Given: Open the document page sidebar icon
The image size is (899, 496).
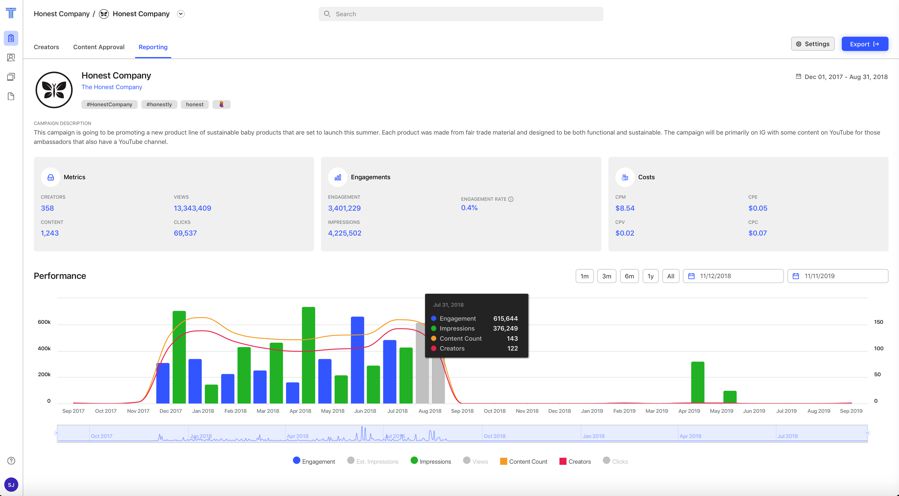Looking at the screenshot, I should click(11, 96).
